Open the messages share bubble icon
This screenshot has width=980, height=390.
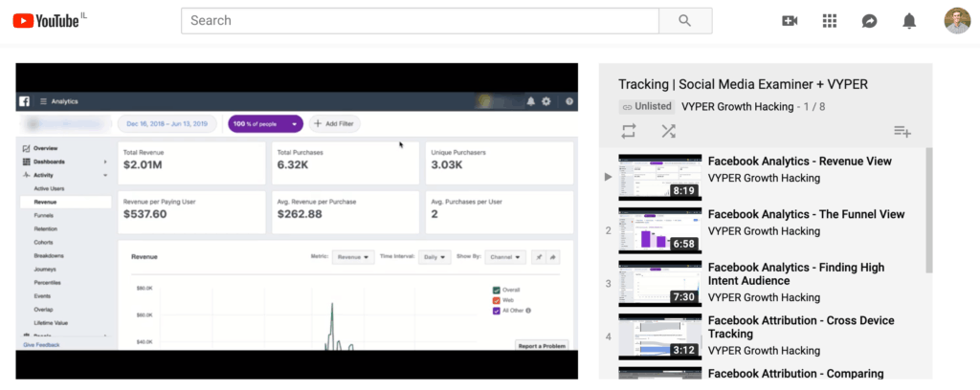click(x=869, y=21)
